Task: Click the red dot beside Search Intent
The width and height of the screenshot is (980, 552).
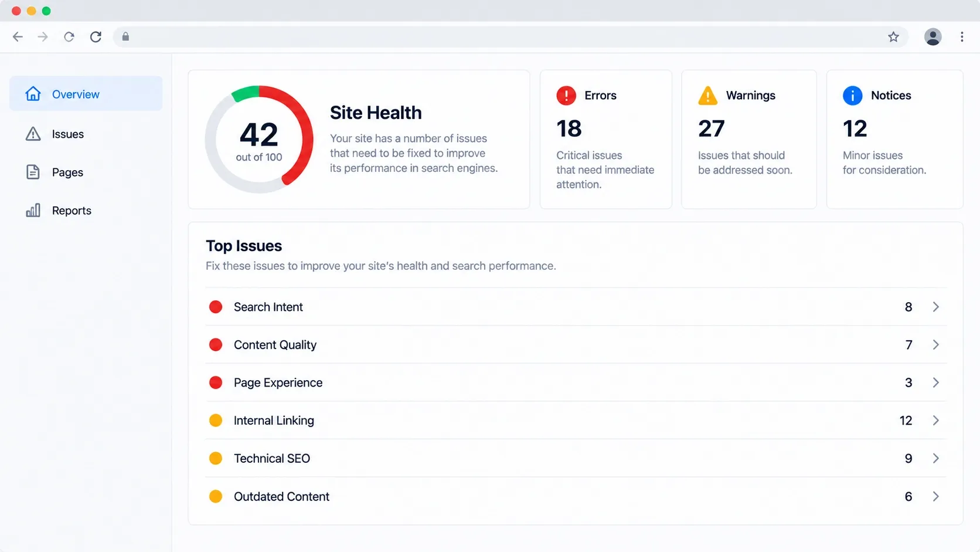Action: [216, 307]
